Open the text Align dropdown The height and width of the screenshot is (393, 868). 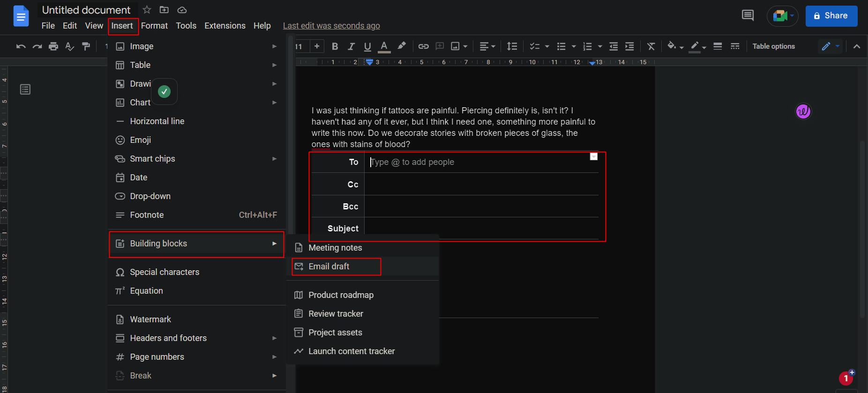[487, 46]
